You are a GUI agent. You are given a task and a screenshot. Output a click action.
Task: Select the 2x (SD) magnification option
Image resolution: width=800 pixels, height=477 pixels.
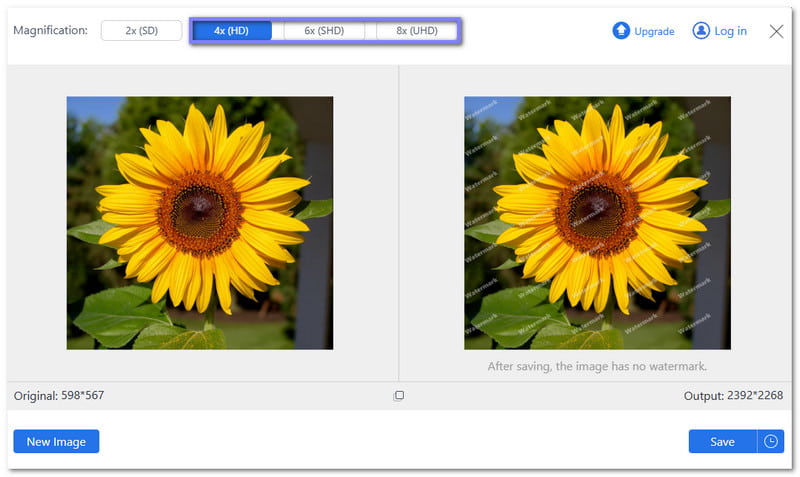[141, 31]
